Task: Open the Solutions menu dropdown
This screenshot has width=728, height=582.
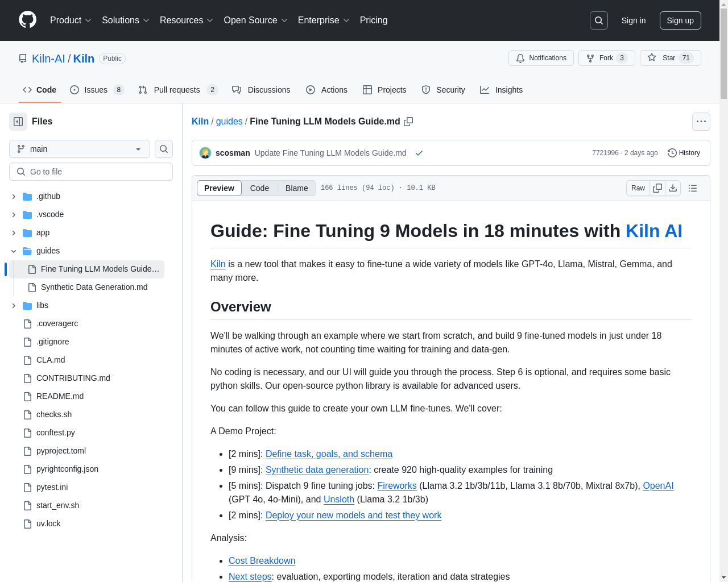Action: click(125, 20)
